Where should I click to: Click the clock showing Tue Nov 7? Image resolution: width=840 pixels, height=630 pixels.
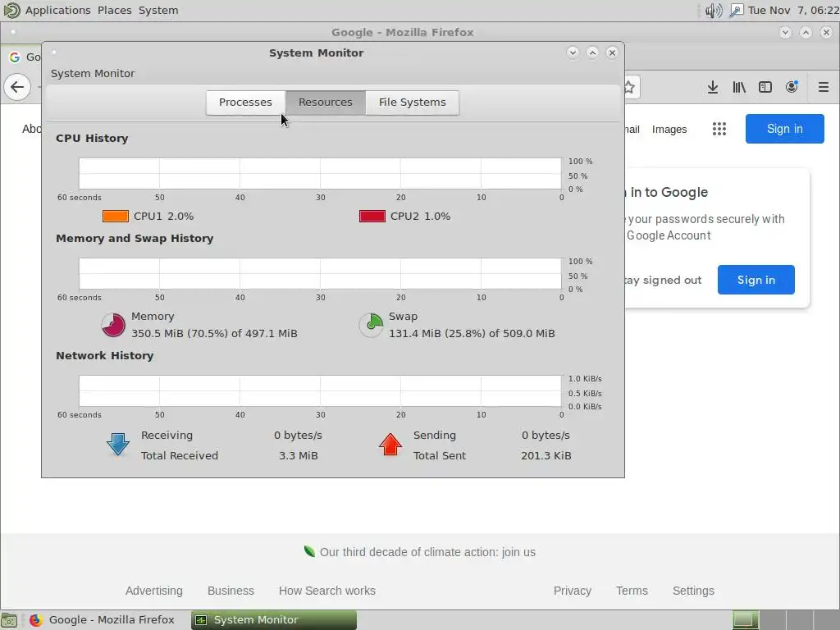[x=793, y=11]
